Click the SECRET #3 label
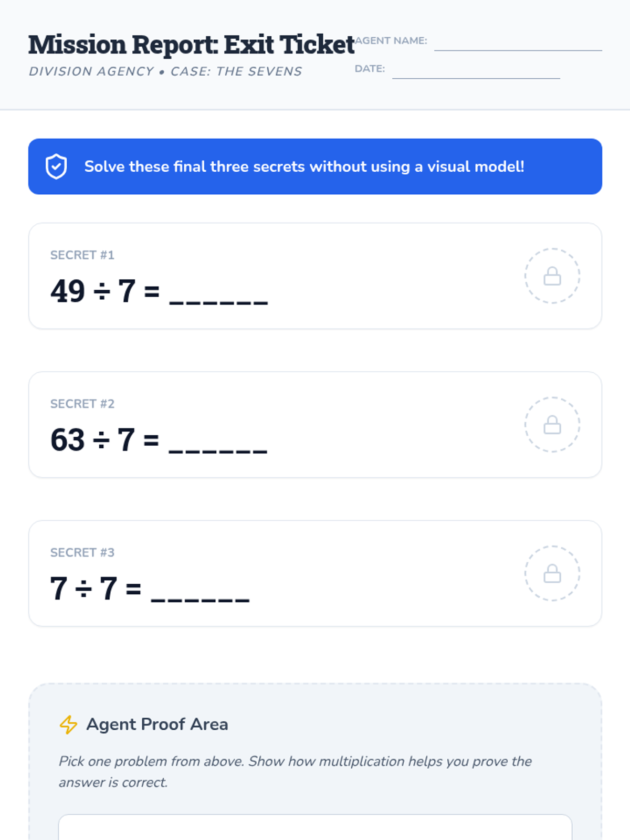The height and width of the screenshot is (840, 630). (82, 552)
